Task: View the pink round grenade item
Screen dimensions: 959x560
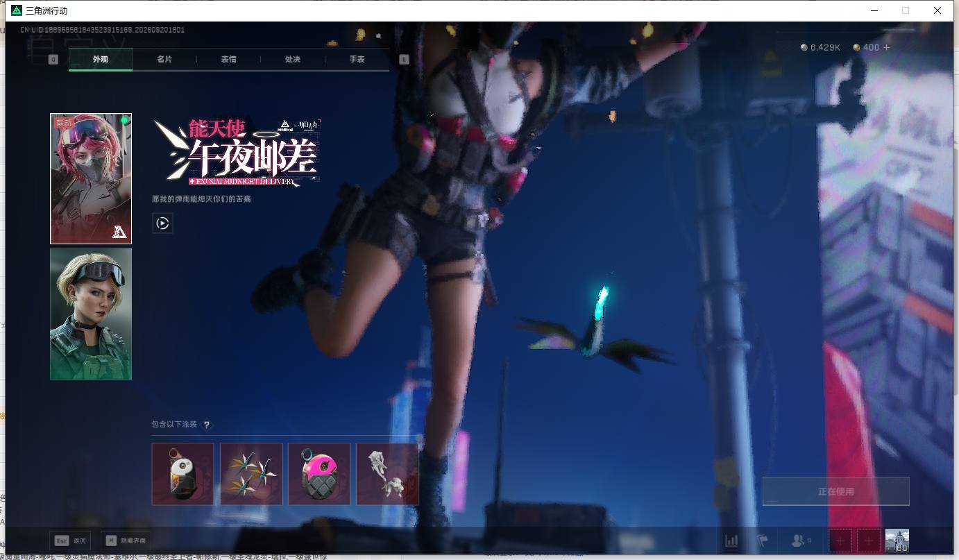Action: click(x=319, y=474)
